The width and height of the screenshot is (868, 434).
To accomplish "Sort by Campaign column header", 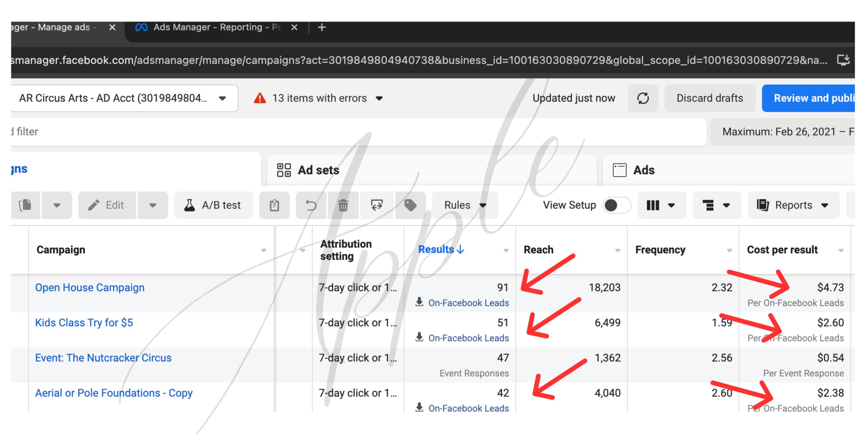I will click(61, 250).
